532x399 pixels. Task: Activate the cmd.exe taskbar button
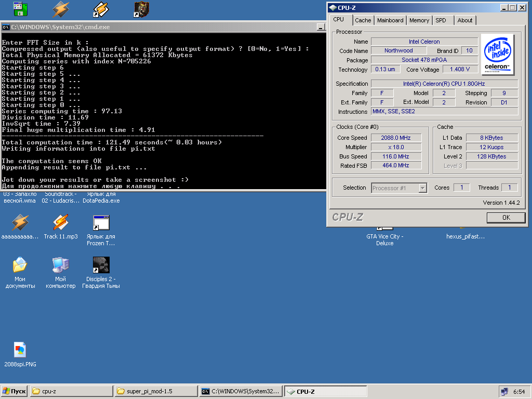pos(241,391)
